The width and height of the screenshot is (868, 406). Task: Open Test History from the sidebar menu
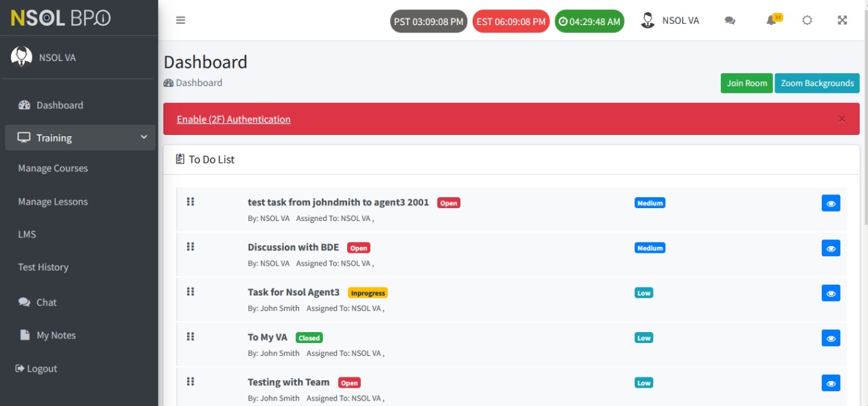pyautogui.click(x=43, y=267)
